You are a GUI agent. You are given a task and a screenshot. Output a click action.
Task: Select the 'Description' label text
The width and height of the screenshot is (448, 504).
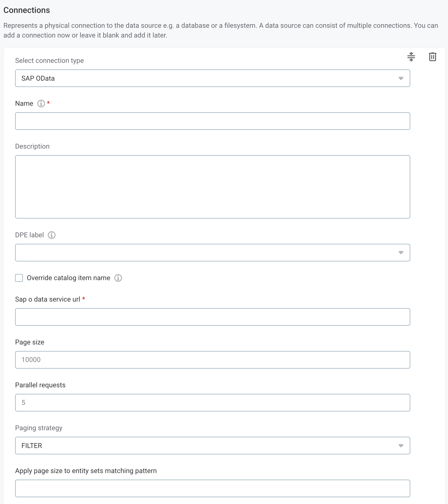32,146
